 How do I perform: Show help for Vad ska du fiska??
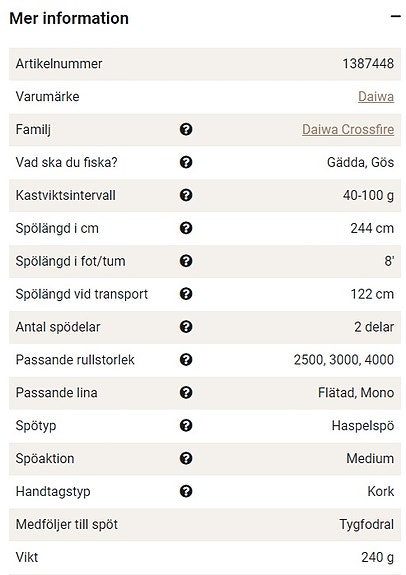pyautogui.click(x=186, y=162)
